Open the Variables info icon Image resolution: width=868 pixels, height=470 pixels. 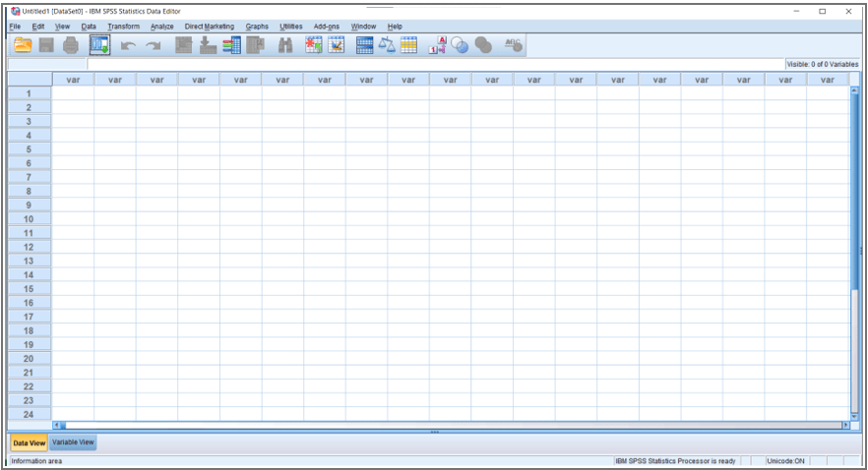(232, 45)
